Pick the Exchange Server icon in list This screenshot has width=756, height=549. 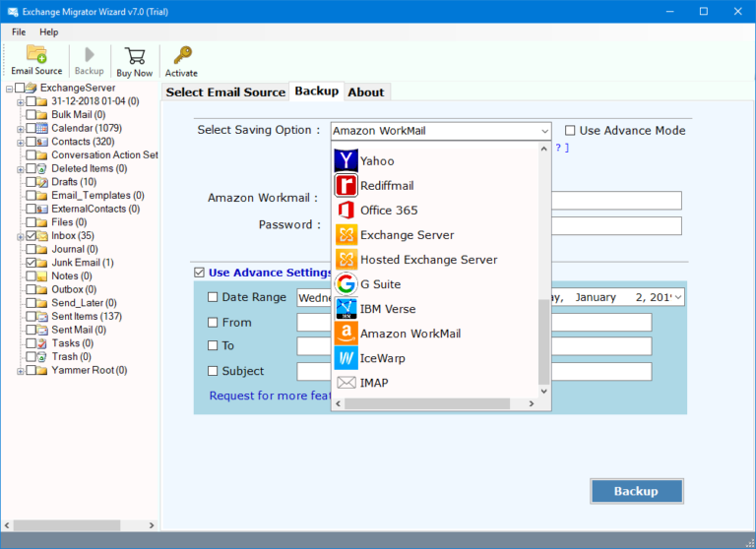tap(346, 235)
